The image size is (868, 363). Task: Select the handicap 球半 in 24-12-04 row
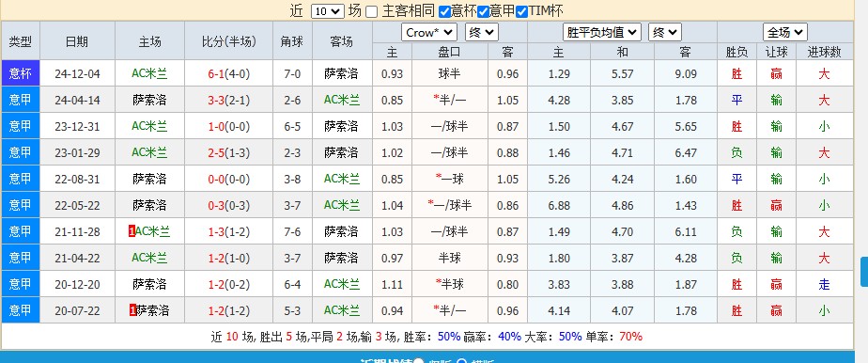click(449, 73)
